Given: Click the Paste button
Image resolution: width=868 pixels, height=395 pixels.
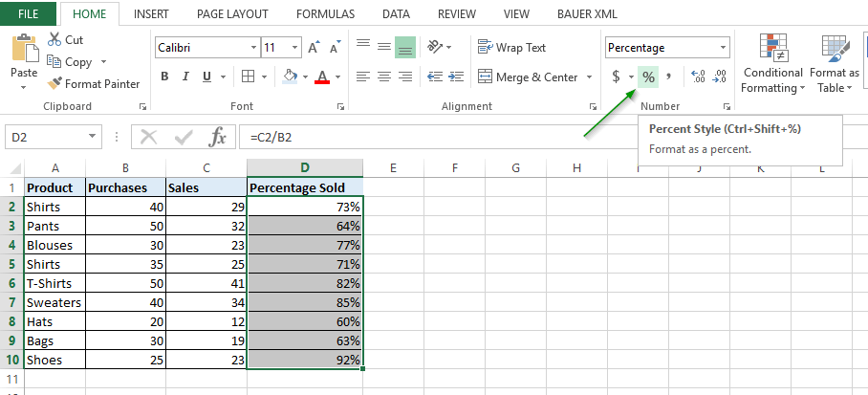Looking at the screenshot, I should click(x=24, y=59).
